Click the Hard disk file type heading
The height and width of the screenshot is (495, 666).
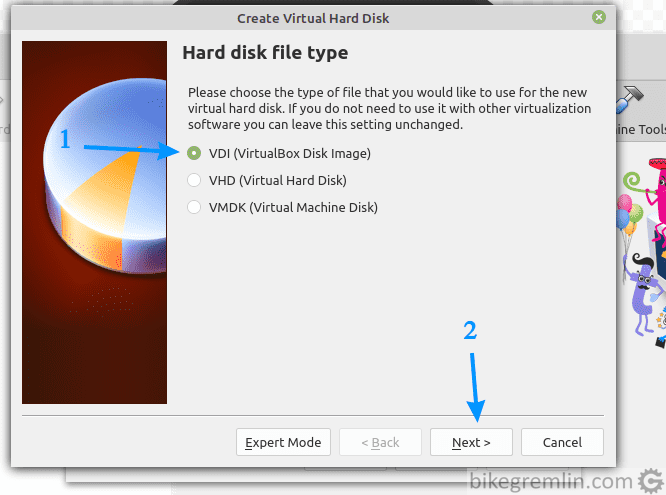pos(265,53)
